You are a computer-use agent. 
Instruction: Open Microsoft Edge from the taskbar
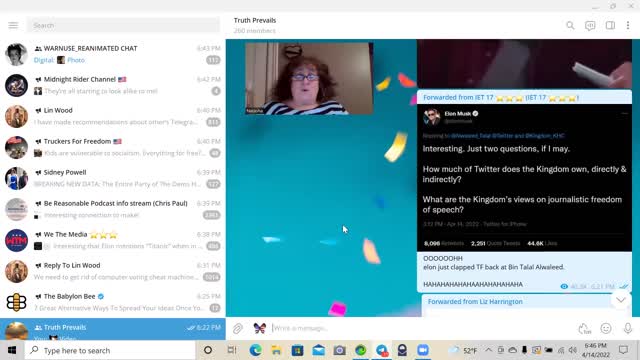(256, 350)
